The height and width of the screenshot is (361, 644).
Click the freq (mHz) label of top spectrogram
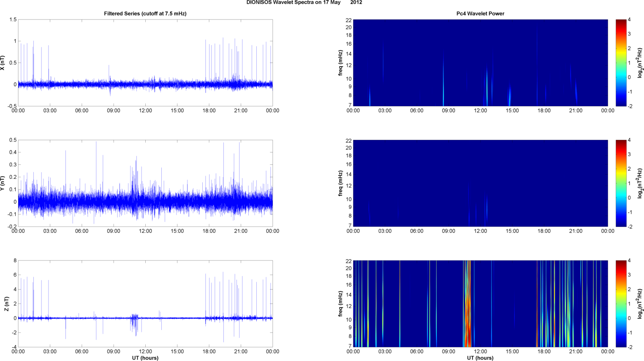340,63
